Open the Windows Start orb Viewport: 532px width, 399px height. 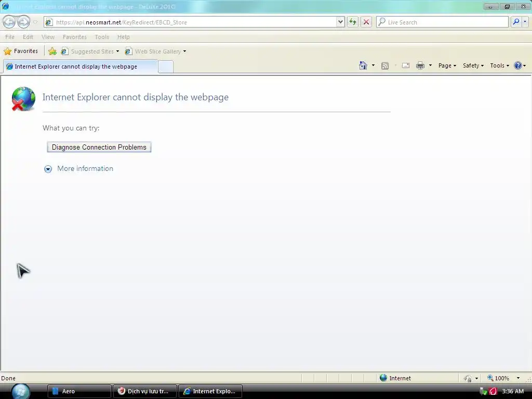21,391
